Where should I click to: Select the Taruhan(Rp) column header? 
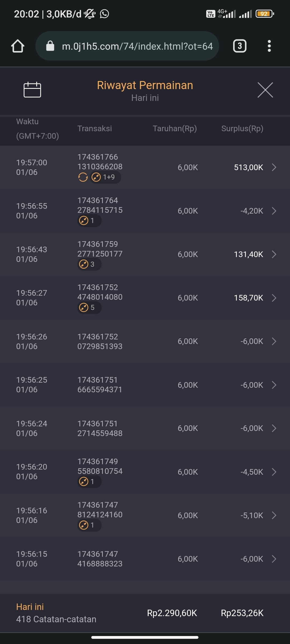175,129
